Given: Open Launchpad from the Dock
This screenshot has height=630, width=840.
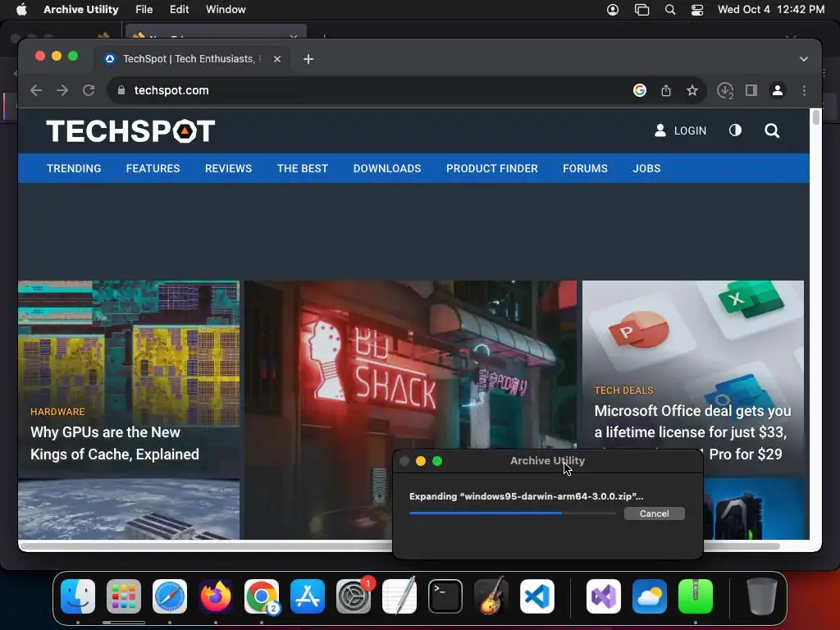Looking at the screenshot, I should 124,596.
